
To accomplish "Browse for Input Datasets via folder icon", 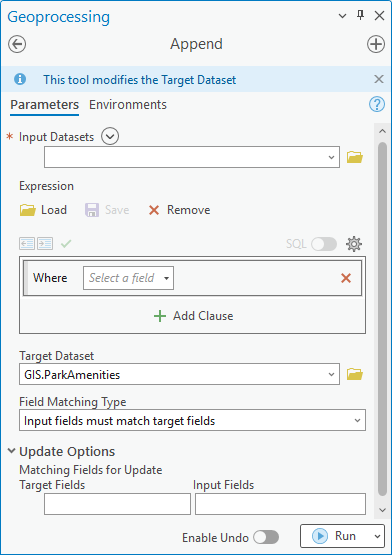I will [354, 157].
